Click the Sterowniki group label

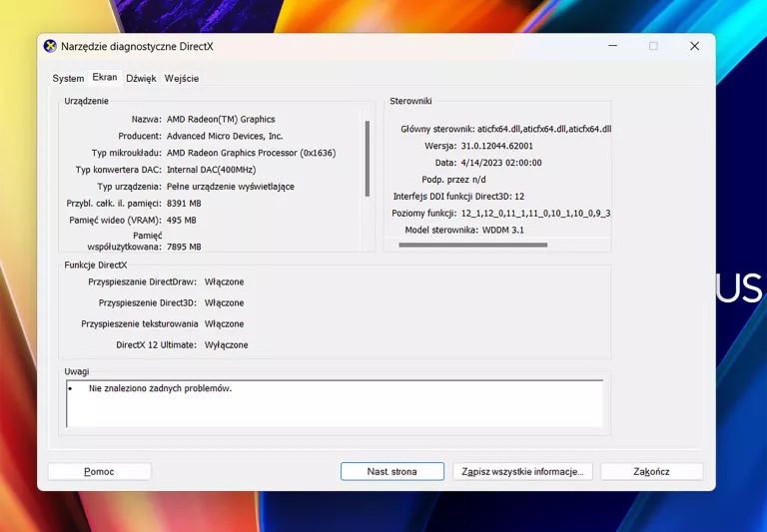(410, 101)
